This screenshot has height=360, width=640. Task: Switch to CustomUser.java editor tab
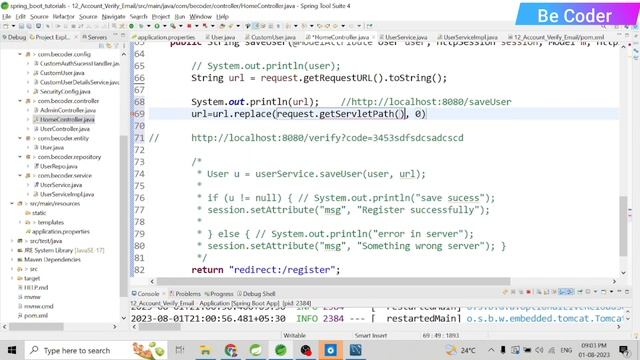270,37
